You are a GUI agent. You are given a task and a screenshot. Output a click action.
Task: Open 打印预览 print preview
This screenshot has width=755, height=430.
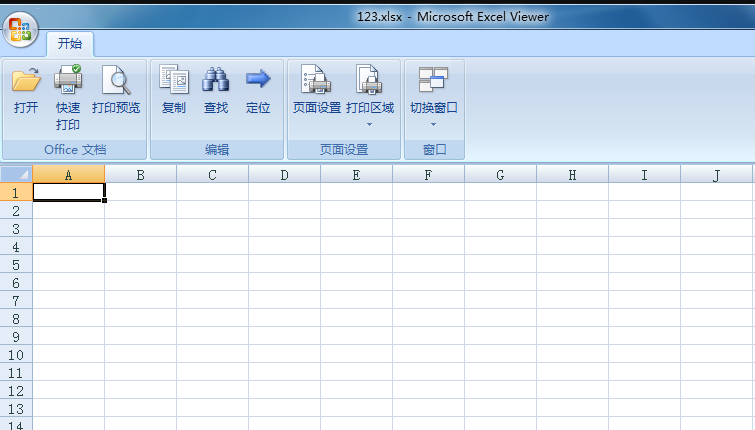116,90
